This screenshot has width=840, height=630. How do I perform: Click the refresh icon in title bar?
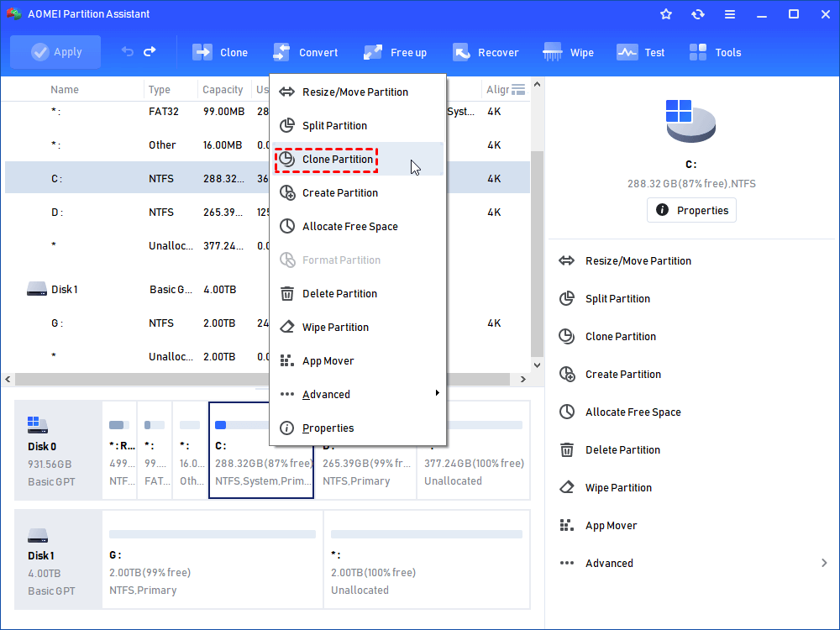pyautogui.click(x=697, y=14)
